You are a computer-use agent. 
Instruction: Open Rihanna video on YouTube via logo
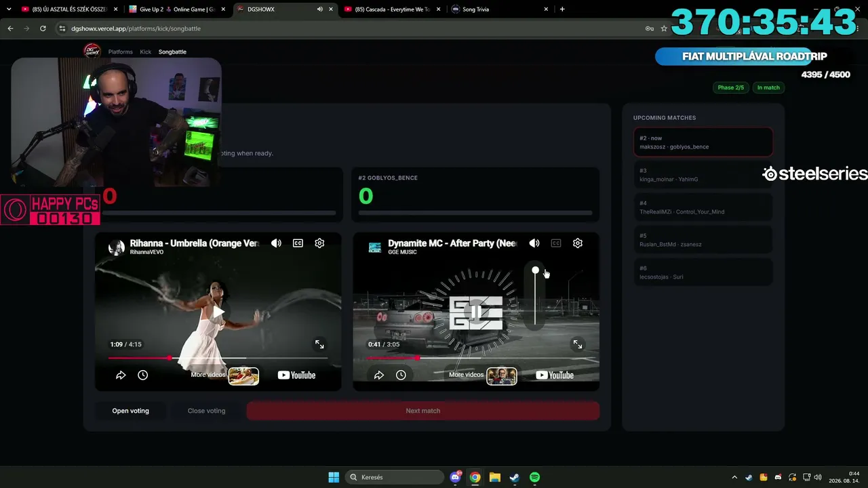[x=296, y=375]
